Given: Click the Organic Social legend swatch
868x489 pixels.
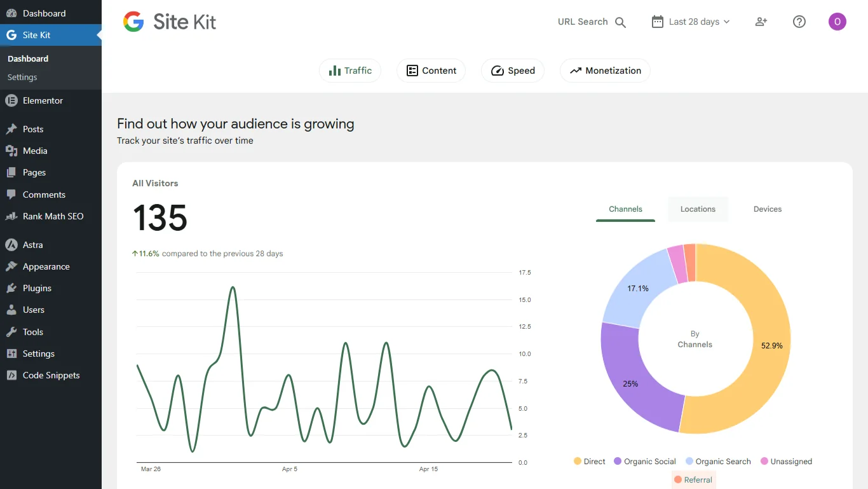Looking at the screenshot, I should (618, 462).
